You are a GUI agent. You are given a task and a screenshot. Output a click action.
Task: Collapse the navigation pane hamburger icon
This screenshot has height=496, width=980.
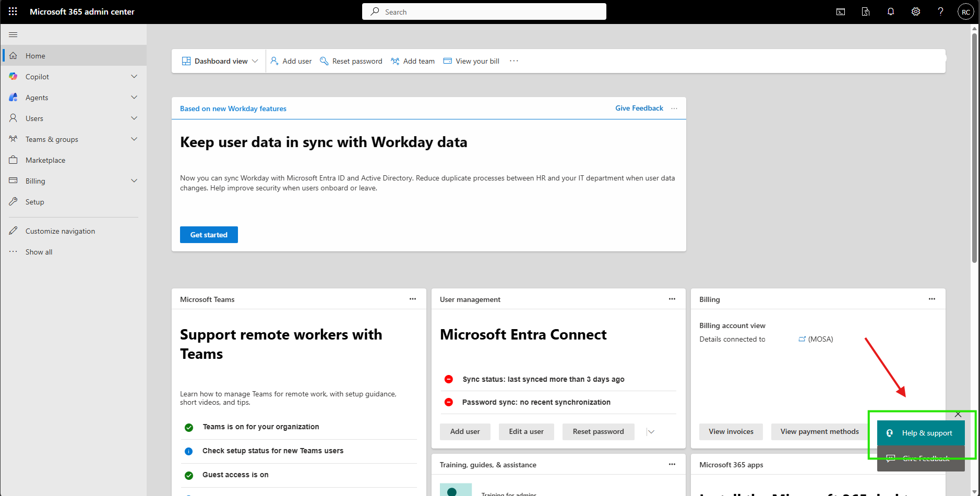(x=13, y=34)
